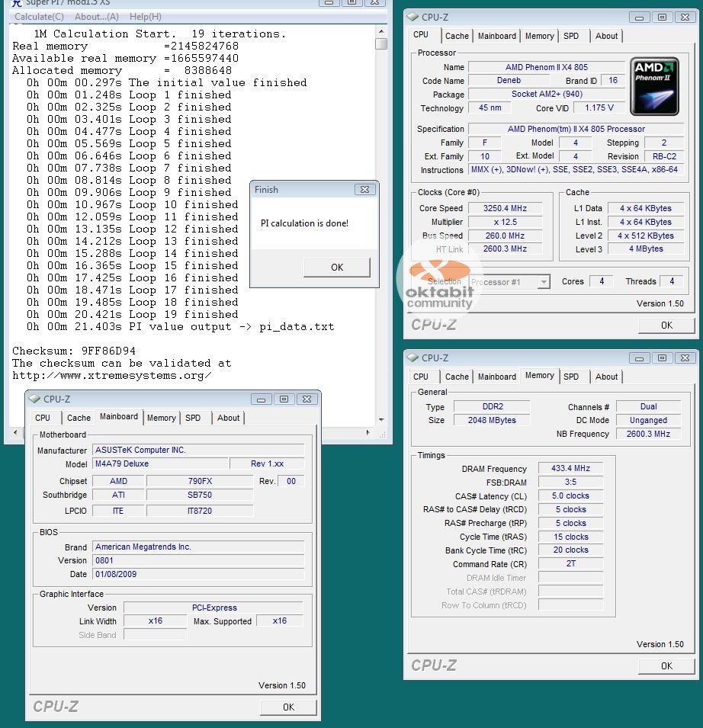This screenshot has height=728, width=703.
Task: Click motherboard Model value M4A79 Deluxe
Action: [161, 463]
